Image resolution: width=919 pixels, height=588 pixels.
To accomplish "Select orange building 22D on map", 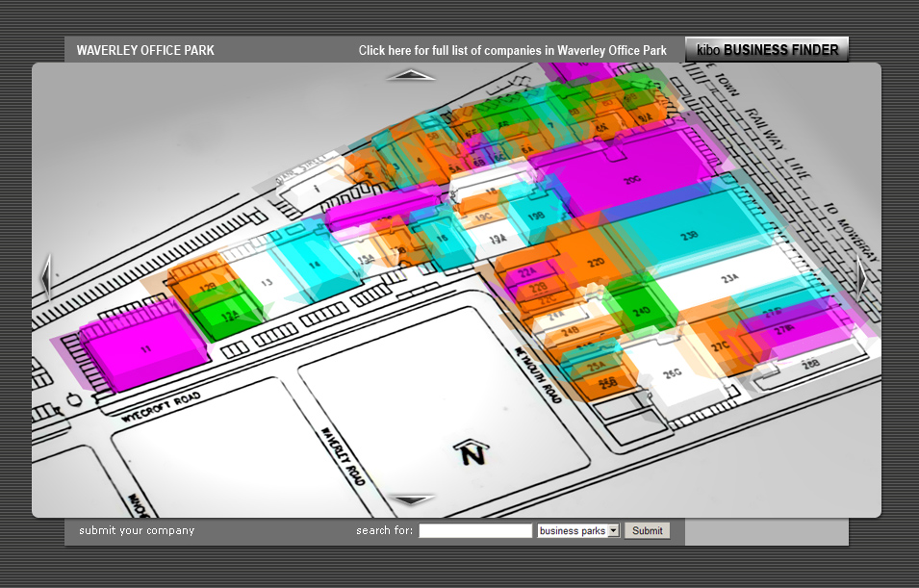I will tap(596, 261).
